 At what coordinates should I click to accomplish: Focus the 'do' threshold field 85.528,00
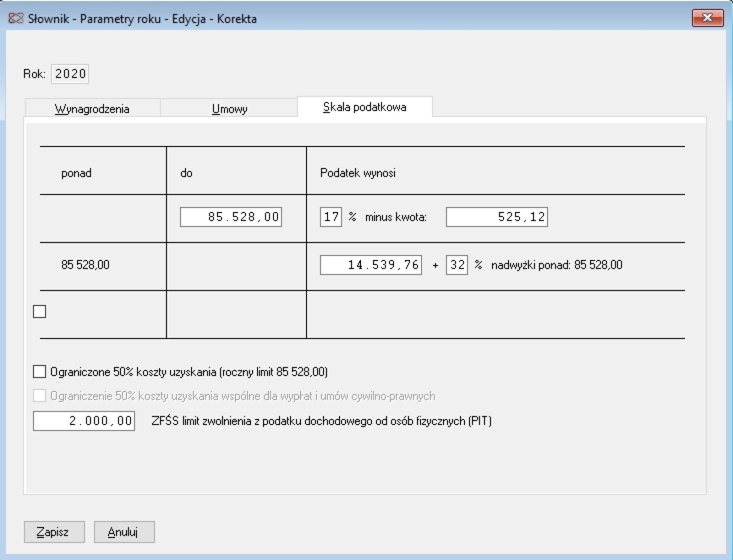tap(231, 217)
